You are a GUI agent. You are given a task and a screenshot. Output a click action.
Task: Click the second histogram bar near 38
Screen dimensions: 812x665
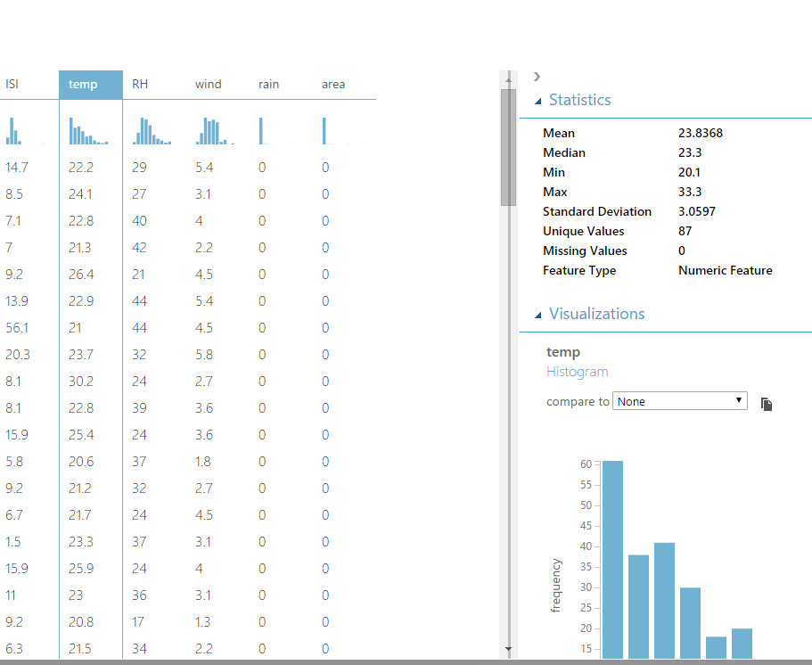click(x=638, y=607)
